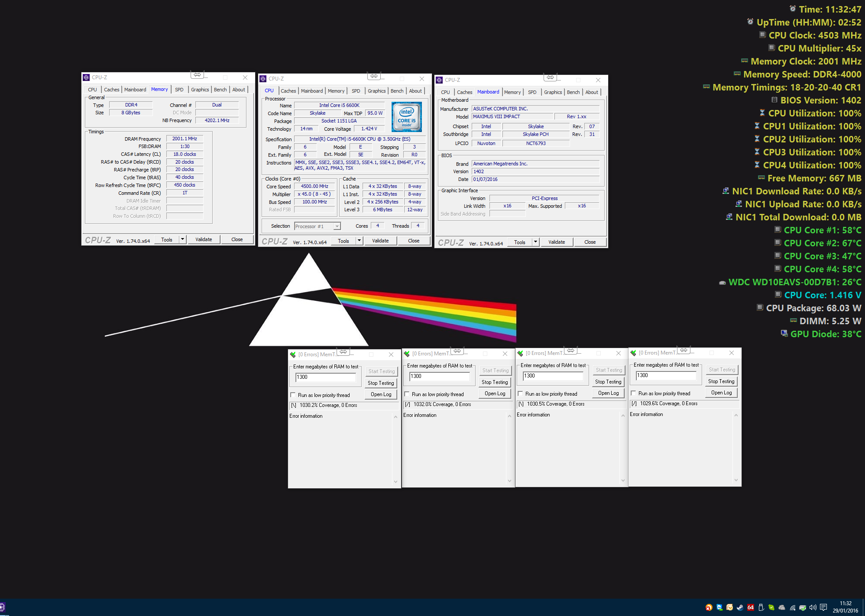Open Caches tab in Mainboard CPU-Z window
Screen dimensions: 865x616
(x=464, y=92)
